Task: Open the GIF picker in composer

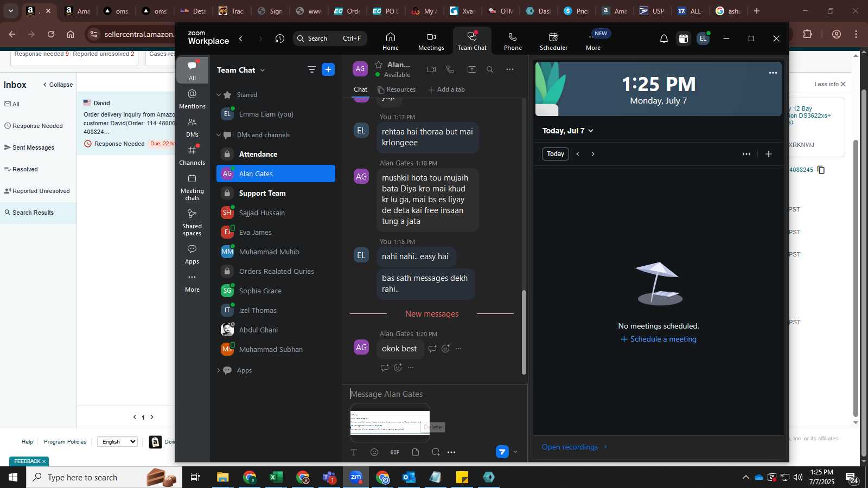Action: [395, 452]
